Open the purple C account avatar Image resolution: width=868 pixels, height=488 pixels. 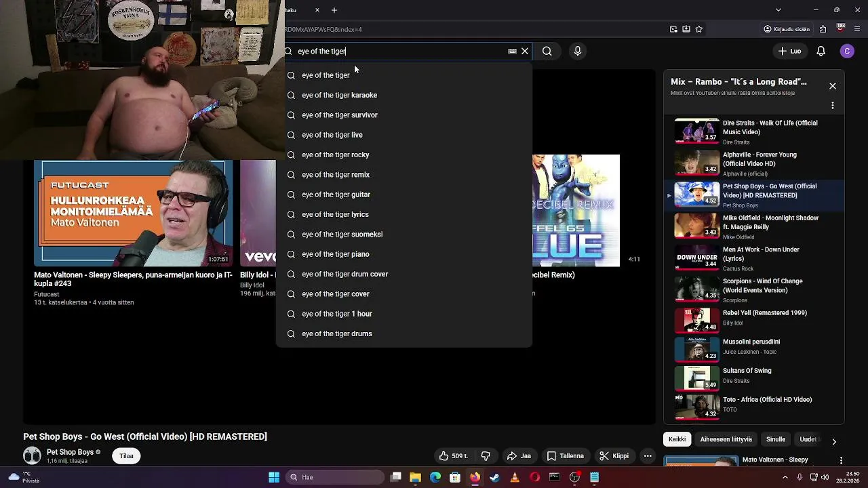[x=847, y=51]
